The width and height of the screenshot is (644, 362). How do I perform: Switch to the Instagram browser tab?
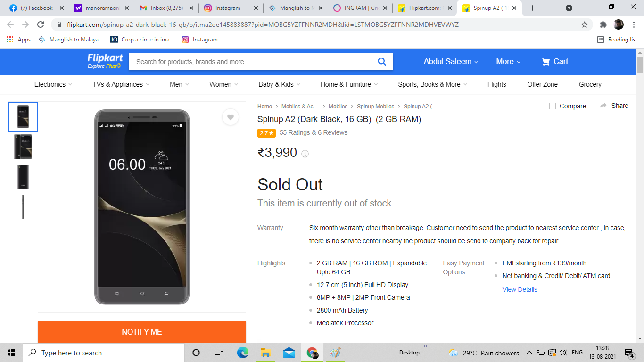click(228, 8)
